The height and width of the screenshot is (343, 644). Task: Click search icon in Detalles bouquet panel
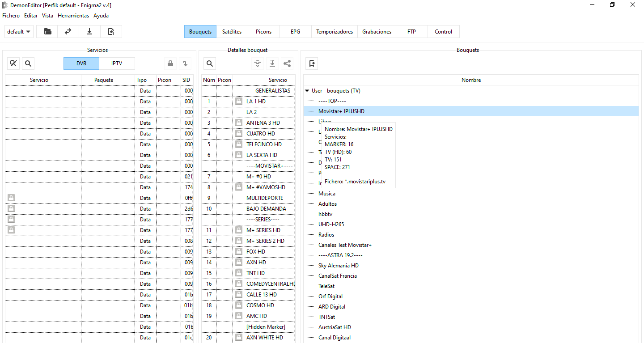click(x=209, y=64)
